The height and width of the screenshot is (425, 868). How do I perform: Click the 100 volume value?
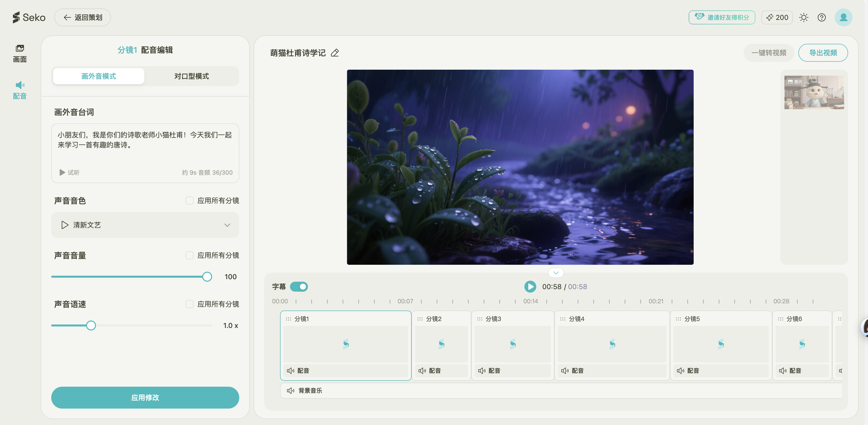231,276
